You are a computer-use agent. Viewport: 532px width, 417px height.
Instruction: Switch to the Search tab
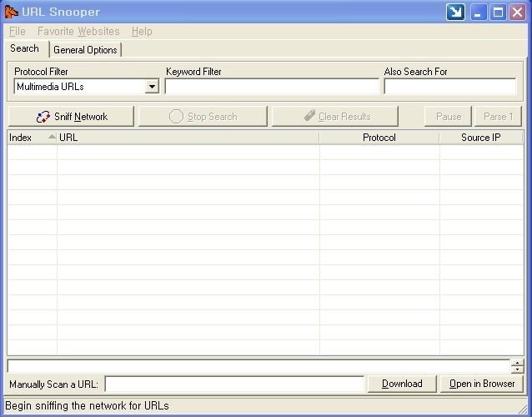coord(24,48)
